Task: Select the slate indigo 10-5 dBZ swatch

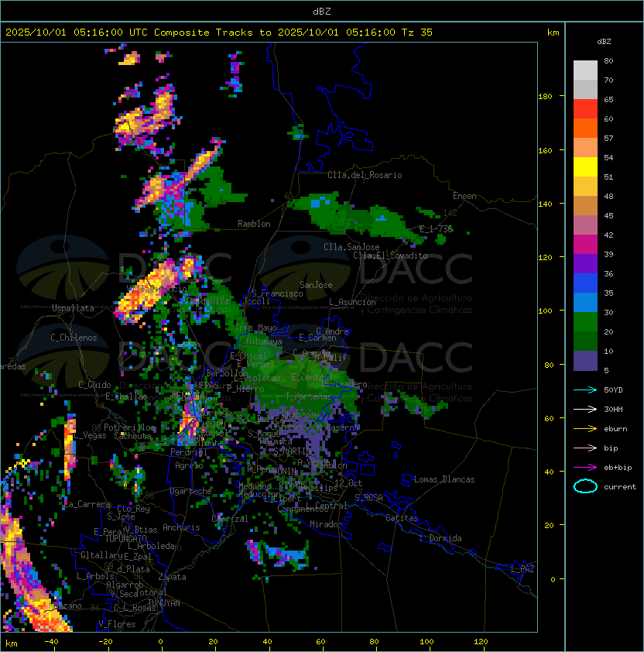Action: click(585, 361)
